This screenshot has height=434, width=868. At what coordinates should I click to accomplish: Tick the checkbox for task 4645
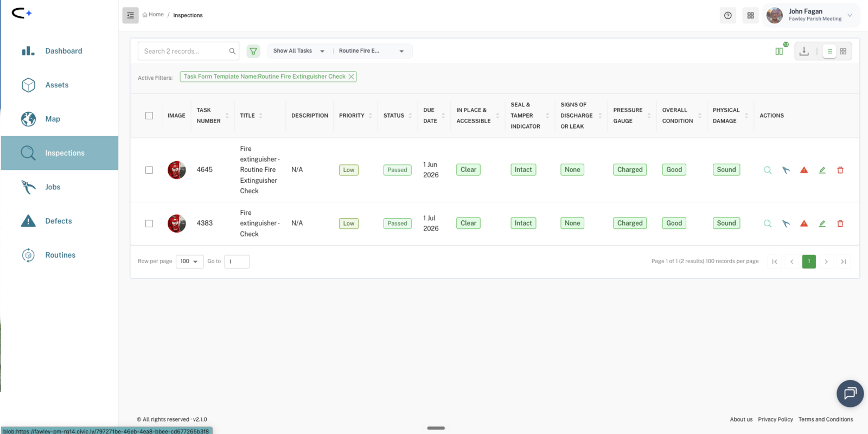click(x=149, y=170)
